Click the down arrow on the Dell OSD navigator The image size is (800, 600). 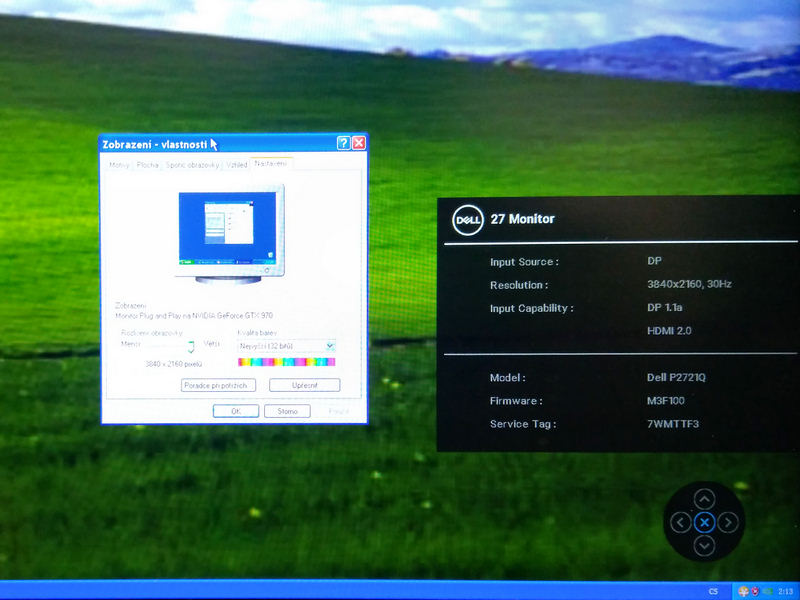(704, 546)
